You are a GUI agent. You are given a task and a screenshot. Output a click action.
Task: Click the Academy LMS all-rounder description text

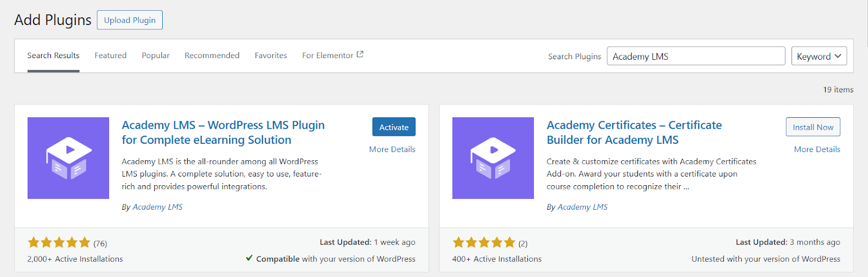[222, 174]
